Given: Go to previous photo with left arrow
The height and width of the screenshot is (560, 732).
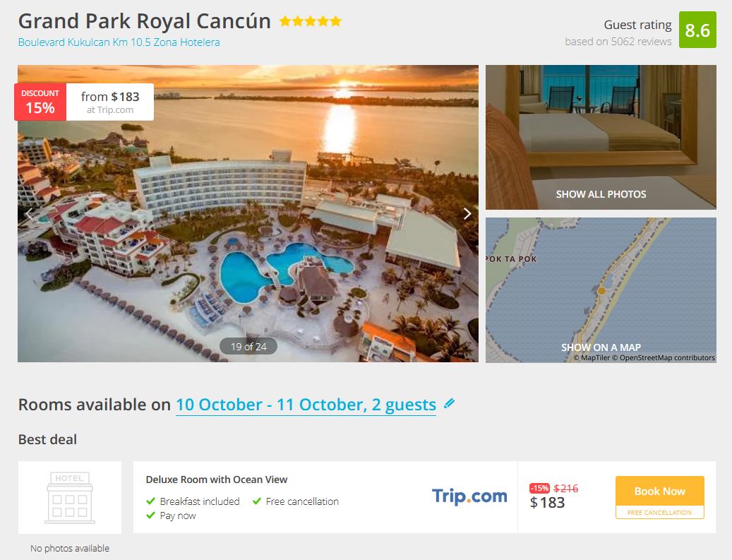Looking at the screenshot, I should [29, 214].
